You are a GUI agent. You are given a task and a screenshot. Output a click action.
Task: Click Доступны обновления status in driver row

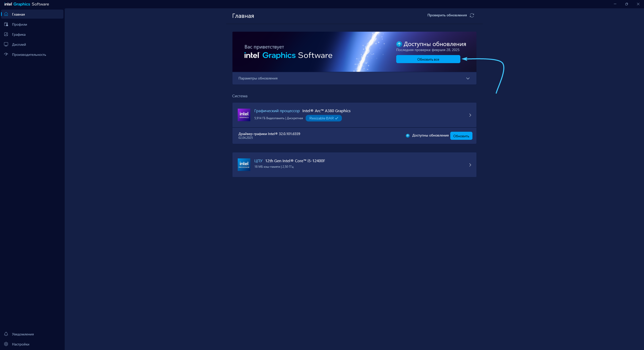(x=430, y=135)
